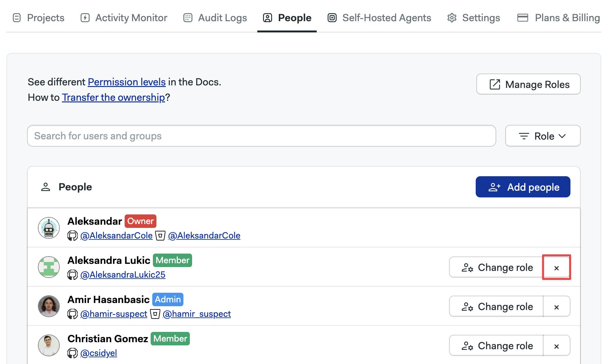Click the Manage Roles button
Viewport: 609px width, 364px height.
click(528, 84)
